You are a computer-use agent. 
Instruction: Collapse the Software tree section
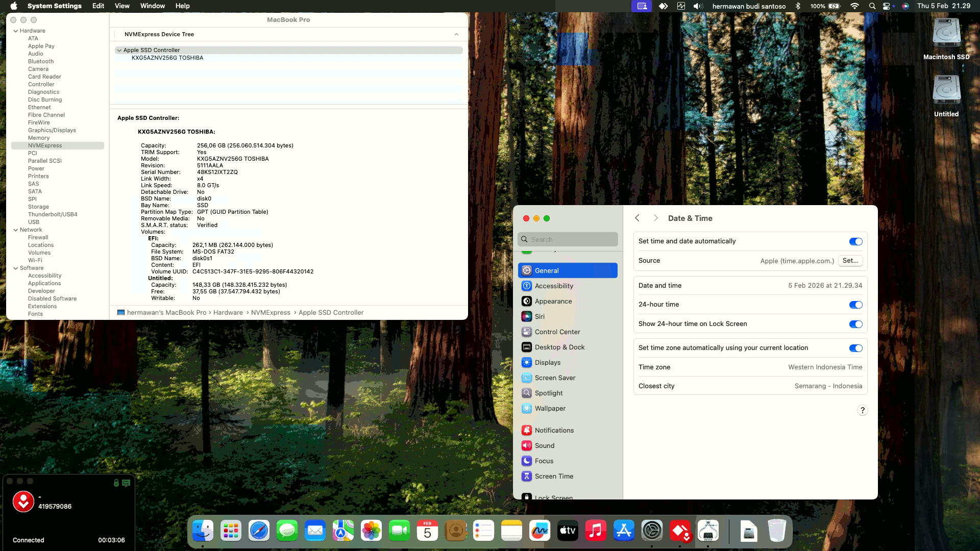coord(16,268)
